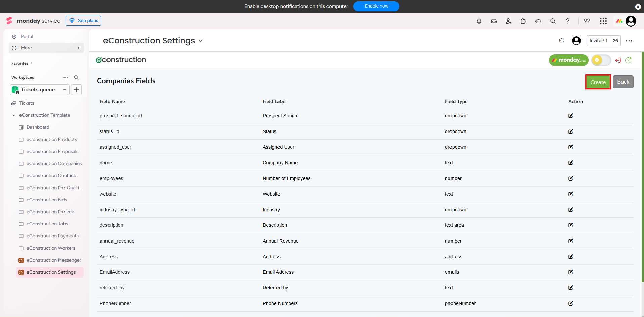
Task: Click the red logout arrow icon
Action: coord(618,60)
